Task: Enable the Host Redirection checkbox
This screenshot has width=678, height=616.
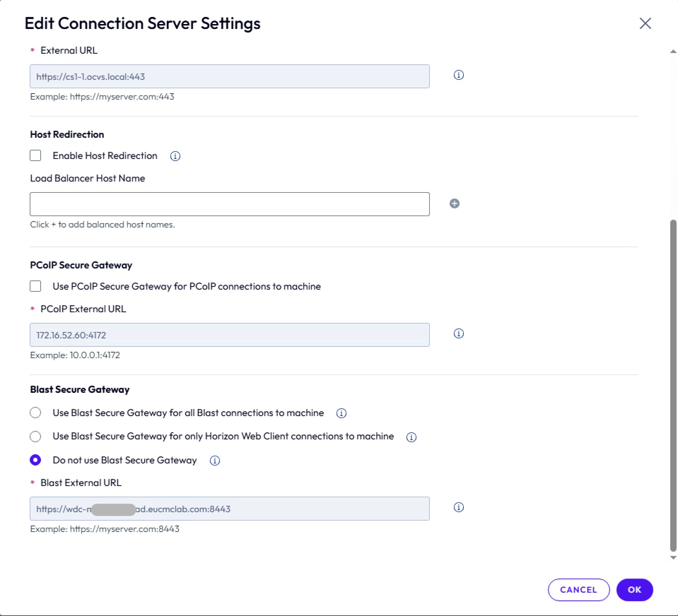Action: 35,156
